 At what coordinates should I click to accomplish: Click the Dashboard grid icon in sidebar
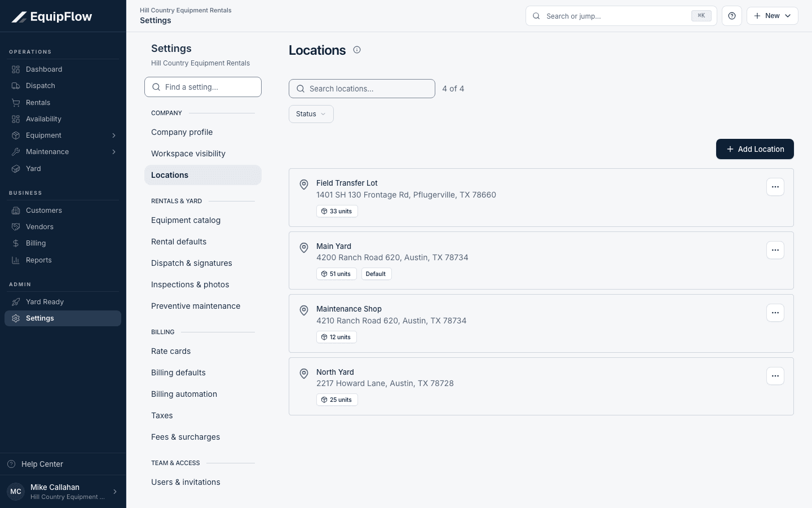click(x=16, y=69)
